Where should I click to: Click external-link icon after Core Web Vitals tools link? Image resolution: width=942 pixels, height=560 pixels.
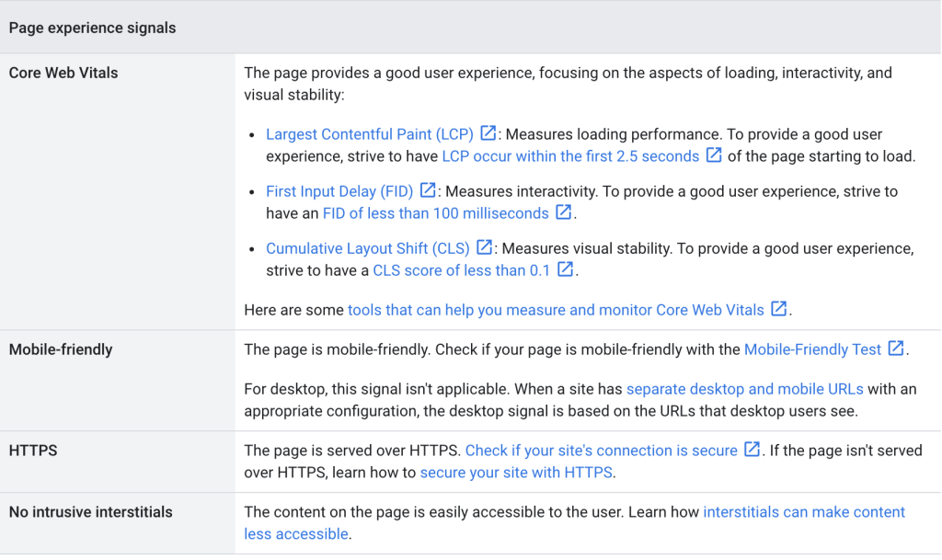[x=778, y=309]
